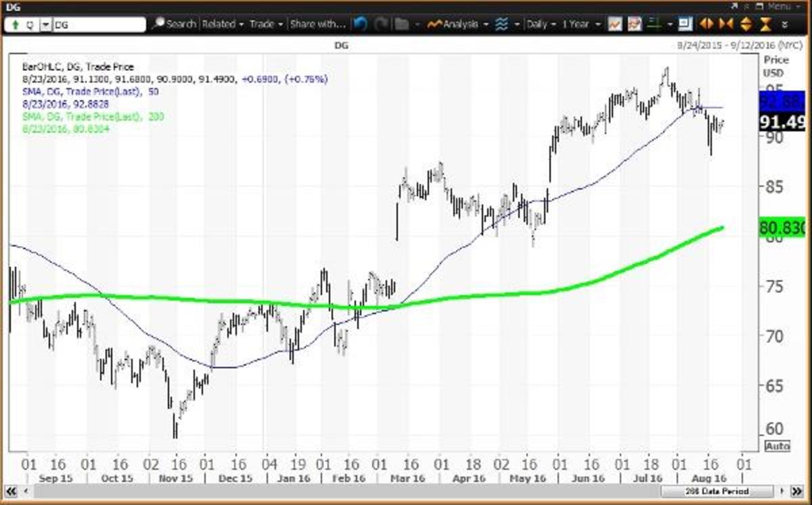Expand dropdown next to wavy lines icon
The width and height of the screenshot is (812, 505).
coord(517,24)
